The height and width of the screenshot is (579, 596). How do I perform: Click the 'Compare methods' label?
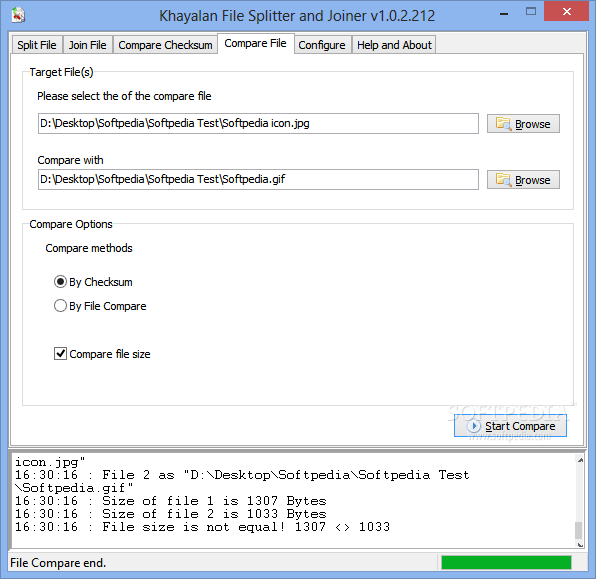89,248
